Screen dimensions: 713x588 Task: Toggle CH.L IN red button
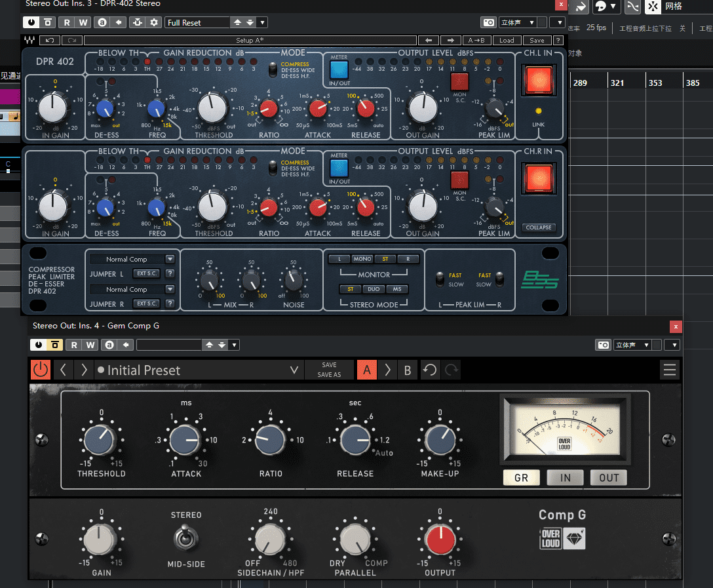(x=539, y=80)
